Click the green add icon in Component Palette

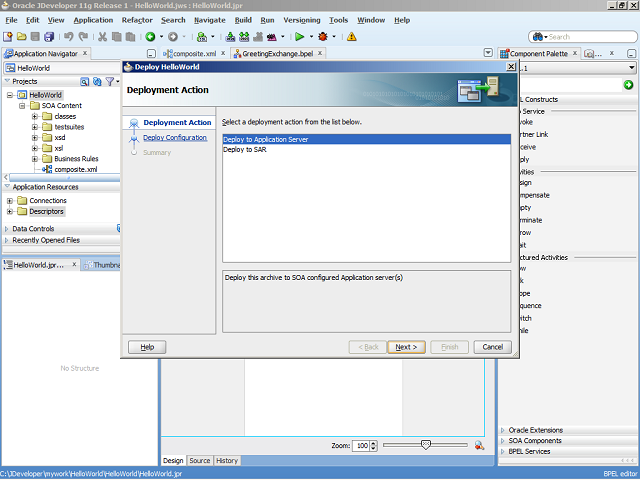pos(628,85)
